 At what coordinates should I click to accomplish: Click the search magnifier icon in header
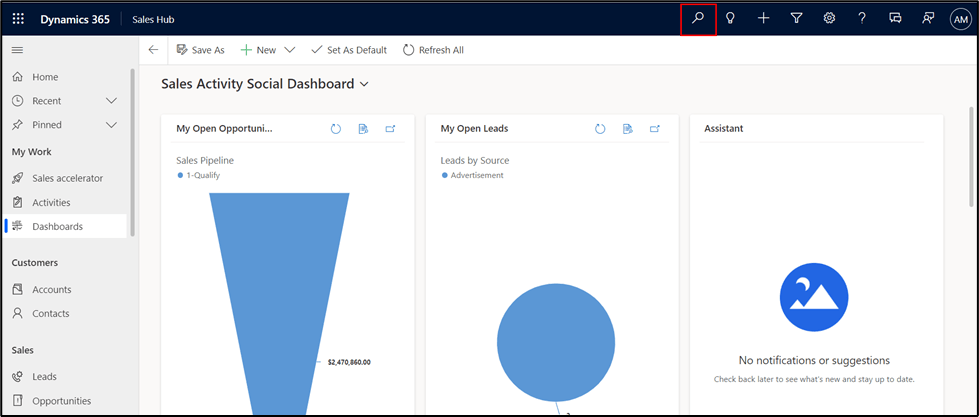click(x=698, y=19)
